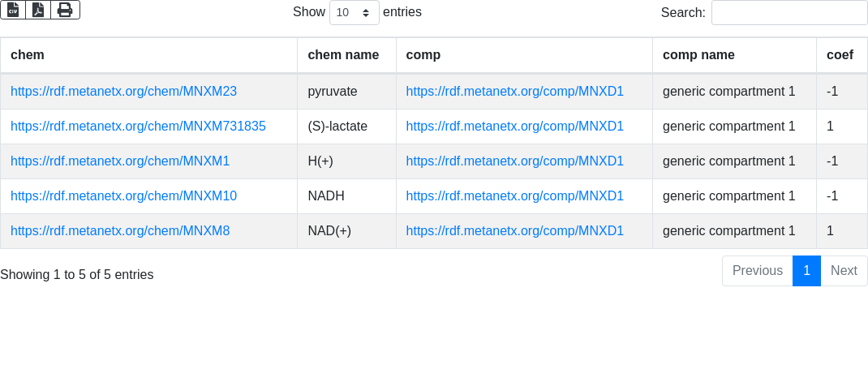Open the MNXM10 NADH chem link
The image size is (868, 365).
pyautogui.click(x=123, y=196)
